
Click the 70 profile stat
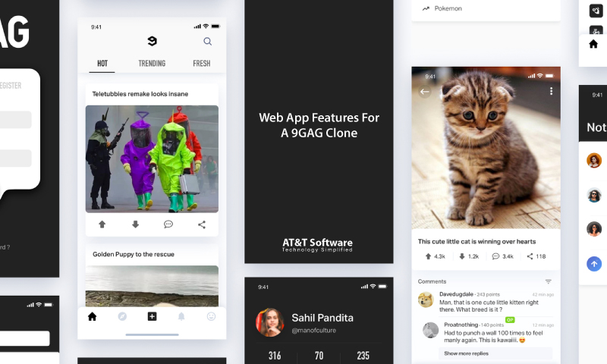click(319, 356)
